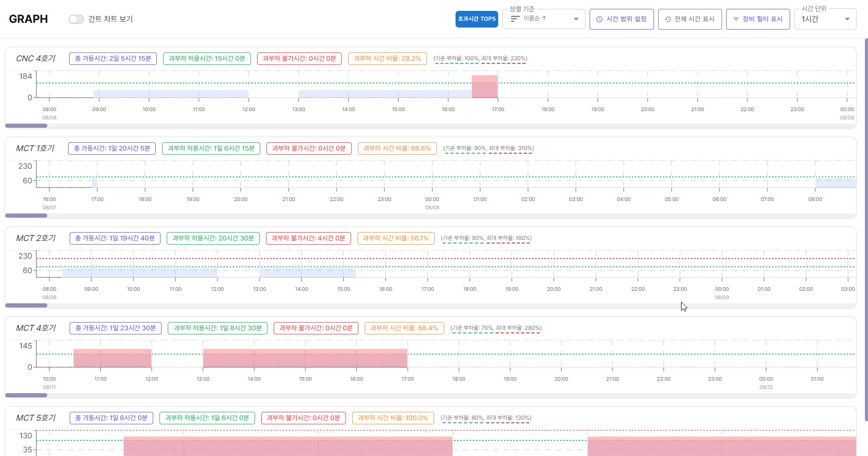Click the page's vertical scrollbar
Image resolution: width=868 pixels, height=456 pixels.
click(865, 229)
